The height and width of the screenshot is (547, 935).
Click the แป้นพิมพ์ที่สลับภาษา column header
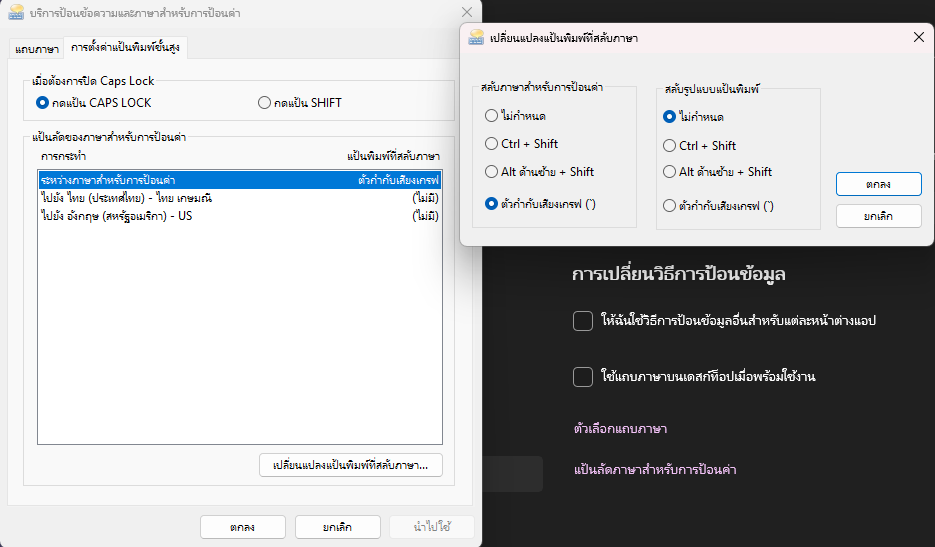click(394, 156)
